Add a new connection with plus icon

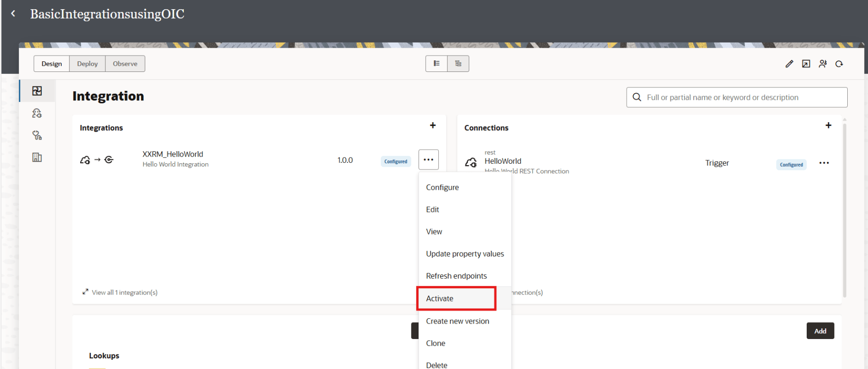click(x=828, y=126)
